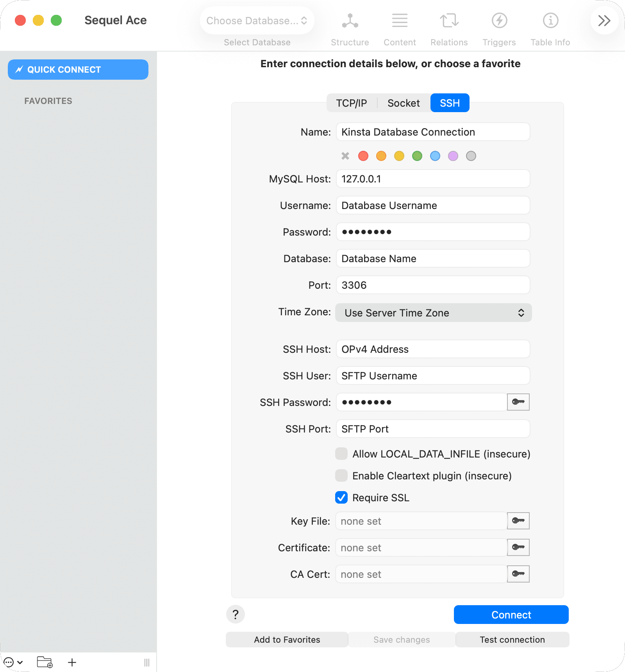The height and width of the screenshot is (672, 625).
Task: Choose the gray connection color
Action: [471, 156]
